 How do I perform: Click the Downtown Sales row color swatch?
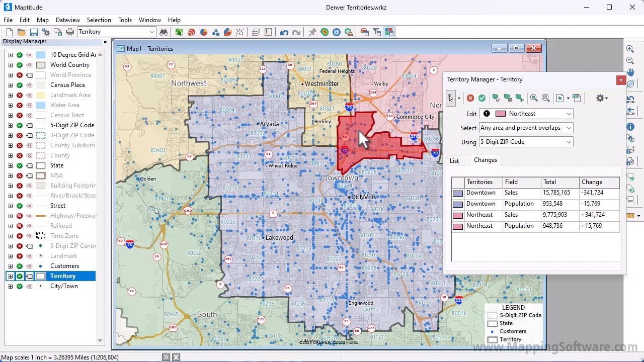coord(458,193)
